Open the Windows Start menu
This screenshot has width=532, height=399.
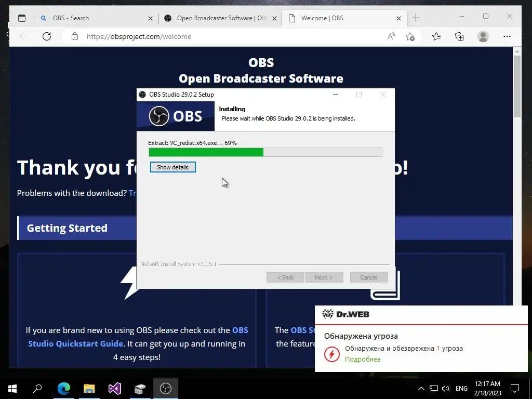pos(12,389)
